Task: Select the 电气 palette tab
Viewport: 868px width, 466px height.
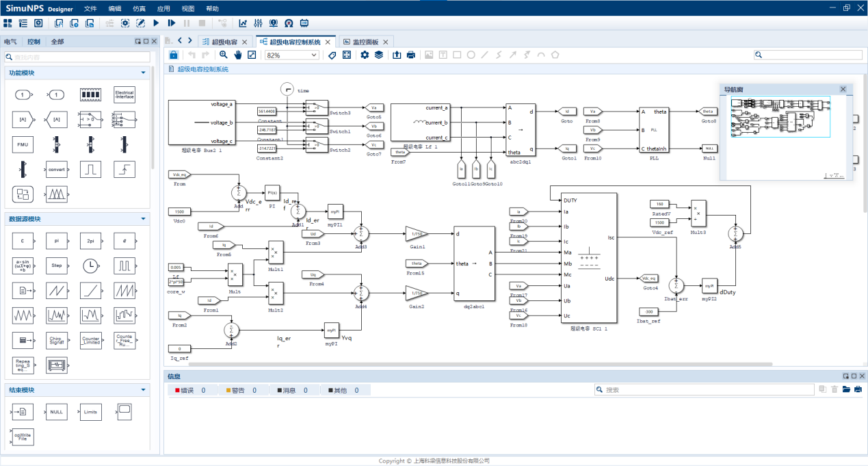Action: (11, 42)
